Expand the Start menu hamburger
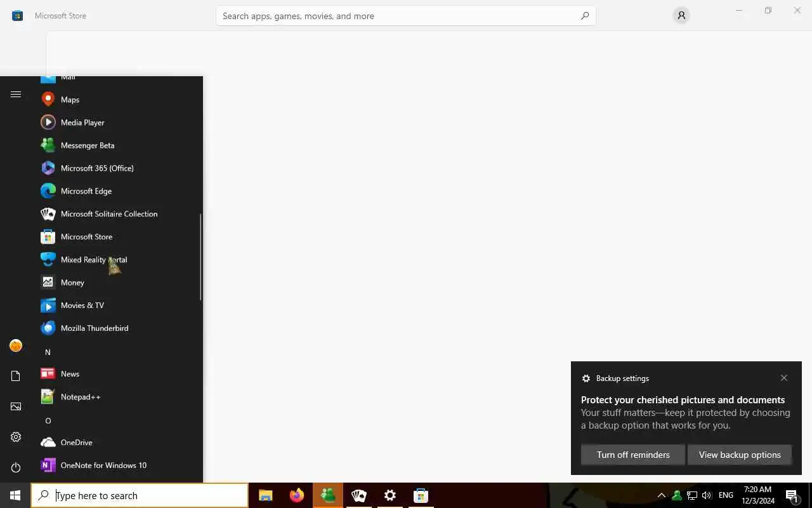 coord(16,95)
